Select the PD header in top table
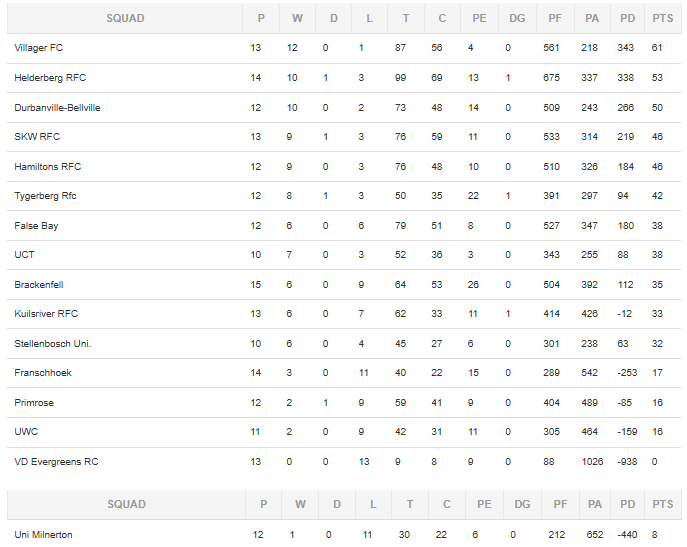 tap(627, 18)
